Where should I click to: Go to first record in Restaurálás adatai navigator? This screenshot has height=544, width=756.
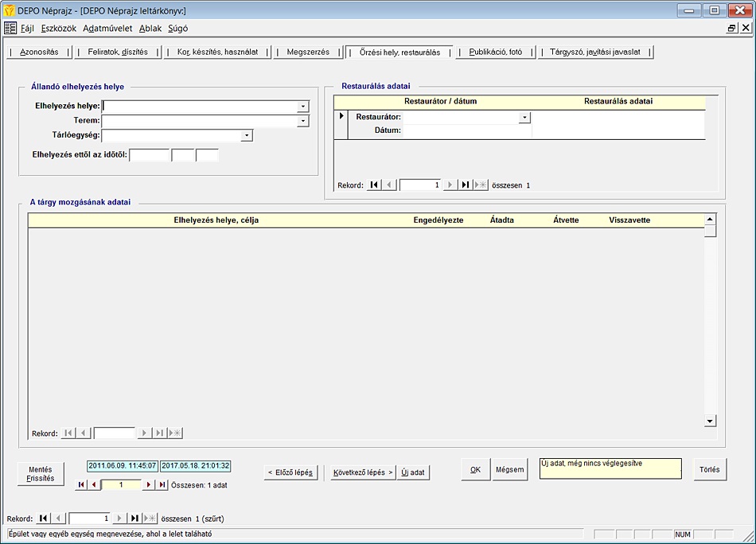pyautogui.click(x=374, y=185)
